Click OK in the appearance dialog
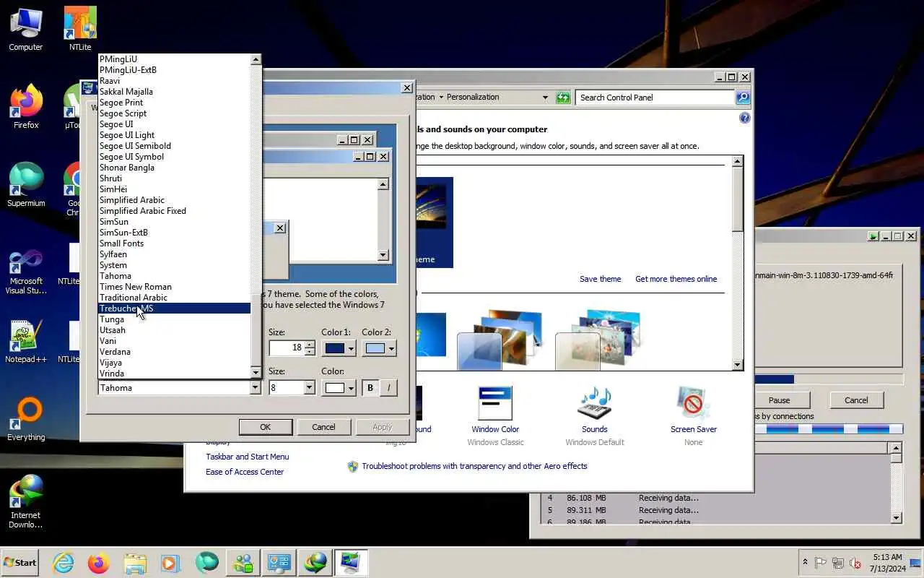Image resolution: width=924 pixels, height=578 pixels. pyautogui.click(x=265, y=427)
